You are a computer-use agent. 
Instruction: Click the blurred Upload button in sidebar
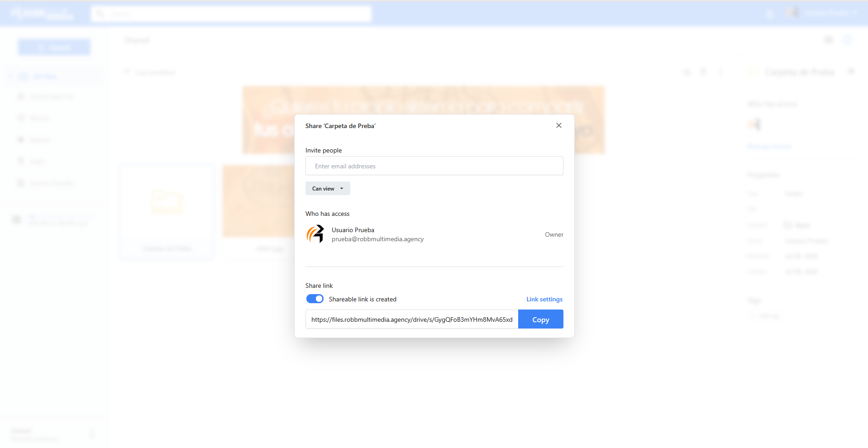[x=54, y=47]
